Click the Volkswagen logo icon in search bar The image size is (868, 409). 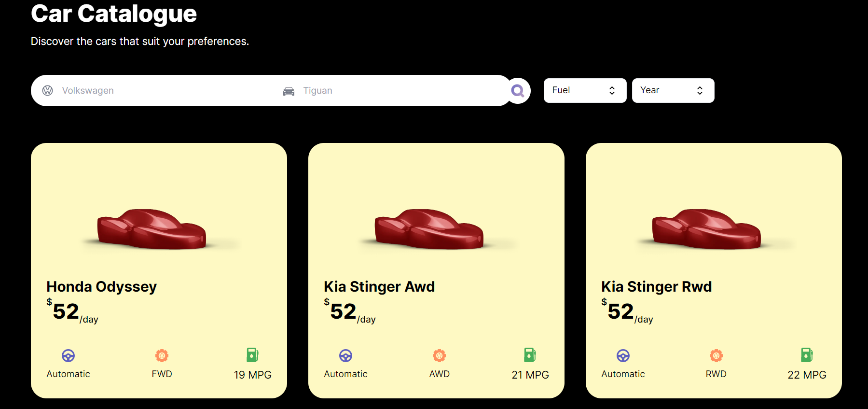(47, 91)
